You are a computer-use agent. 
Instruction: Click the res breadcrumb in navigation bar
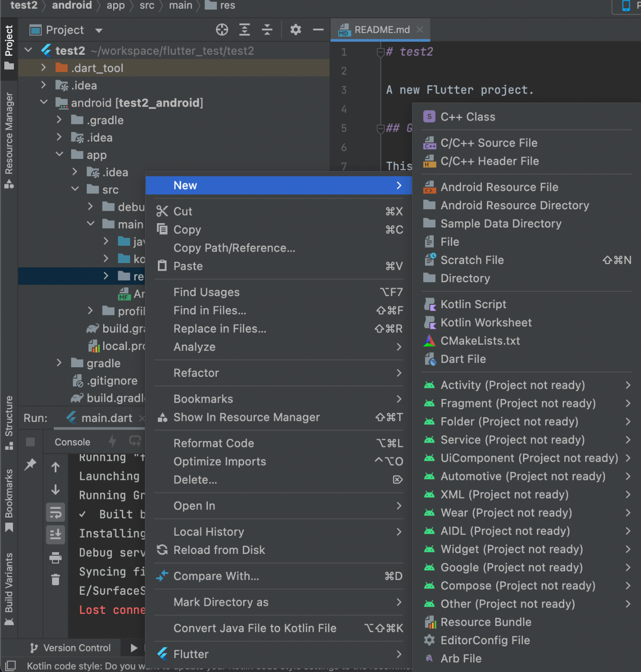[x=220, y=5]
